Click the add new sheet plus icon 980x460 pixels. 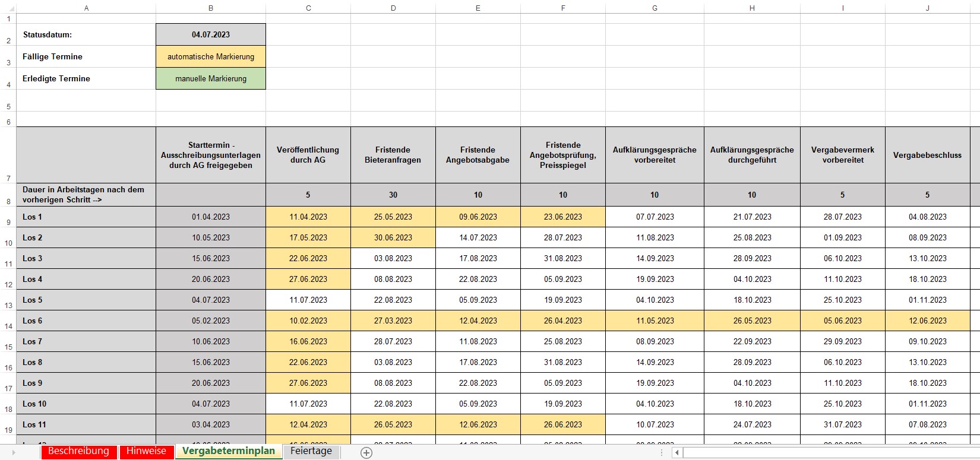coord(366,453)
